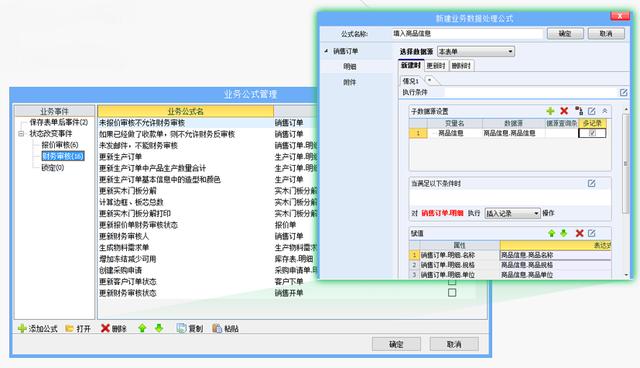Image resolution: width=640 pixels, height=368 pixels.
Task: Click the red X 删除 icon in bottom toolbar
Action: (x=105, y=328)
